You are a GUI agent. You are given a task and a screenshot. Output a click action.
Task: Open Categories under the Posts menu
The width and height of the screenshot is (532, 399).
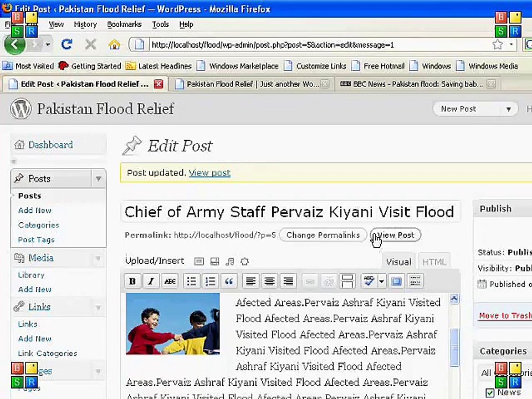click(x=39, y=225)
